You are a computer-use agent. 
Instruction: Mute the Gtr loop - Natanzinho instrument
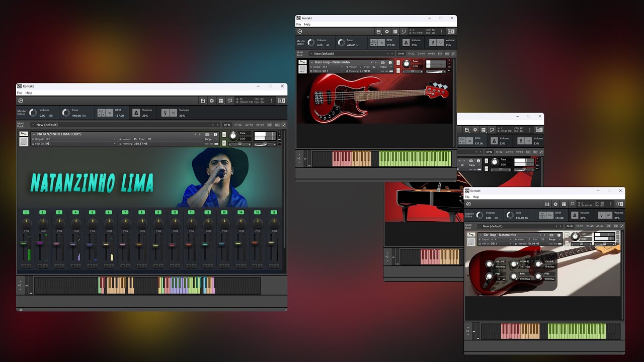567,243
